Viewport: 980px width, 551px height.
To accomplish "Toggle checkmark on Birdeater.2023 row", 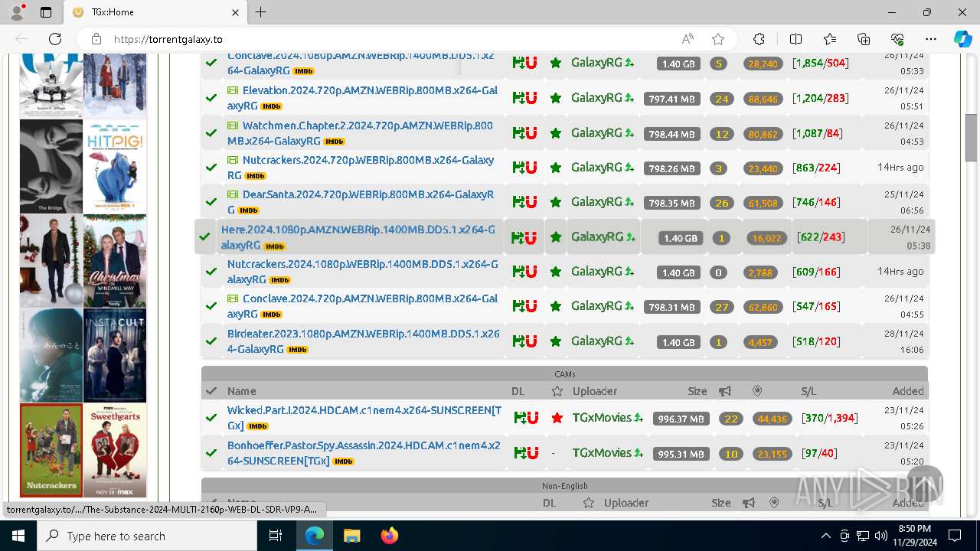I will 211,341.
